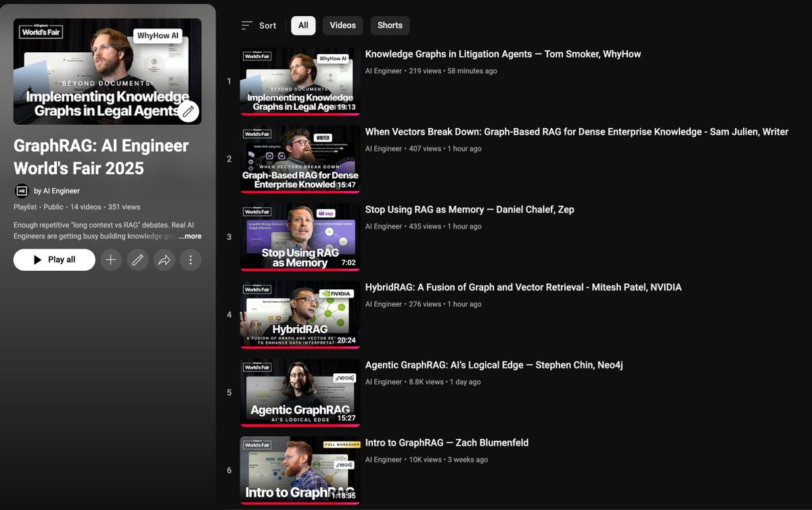Click AI Engineer channel name under HybridRAG video
This screenshot has height=510, width=812.
(x=384, y=305)
